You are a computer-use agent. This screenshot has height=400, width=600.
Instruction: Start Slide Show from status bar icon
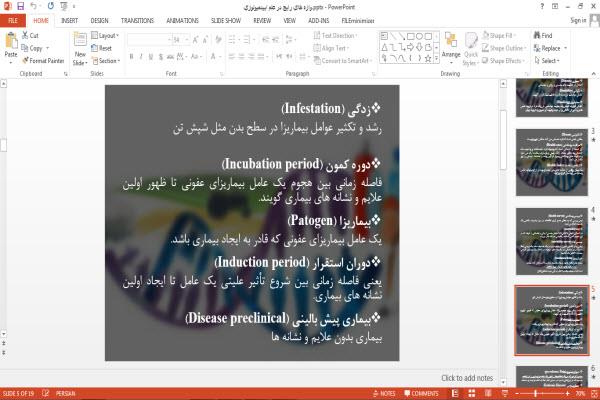[x=505, y=393]
